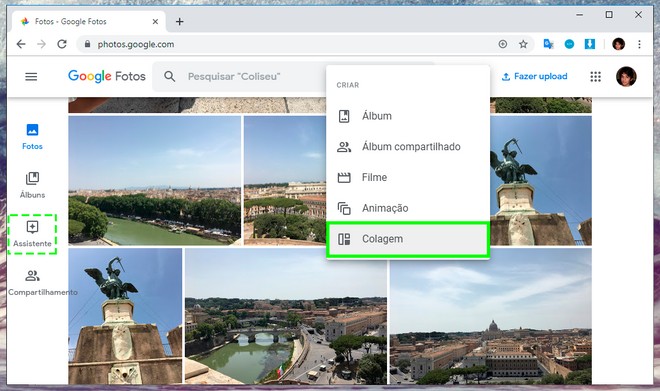The height and width of the screenshot is (391, 660).
Task: Click the search magnifier icon
Action: (x=170, y=77)
